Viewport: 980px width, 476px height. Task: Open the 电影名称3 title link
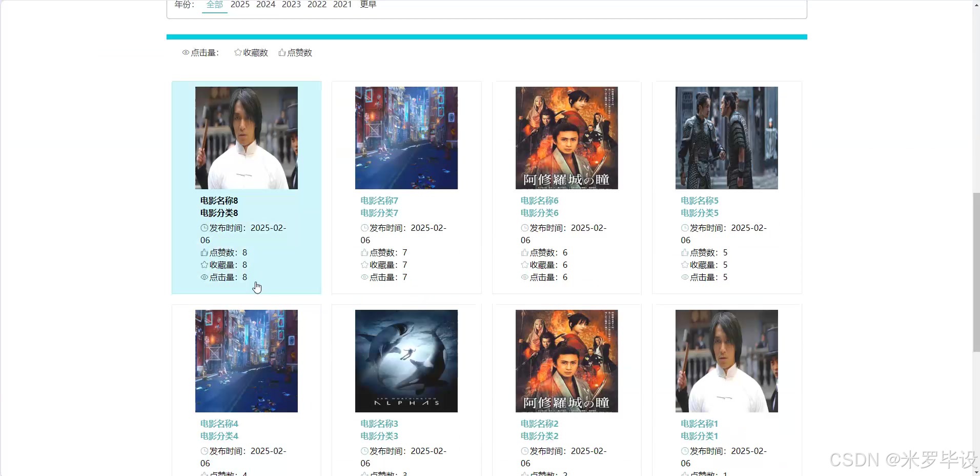coord(379,424)
